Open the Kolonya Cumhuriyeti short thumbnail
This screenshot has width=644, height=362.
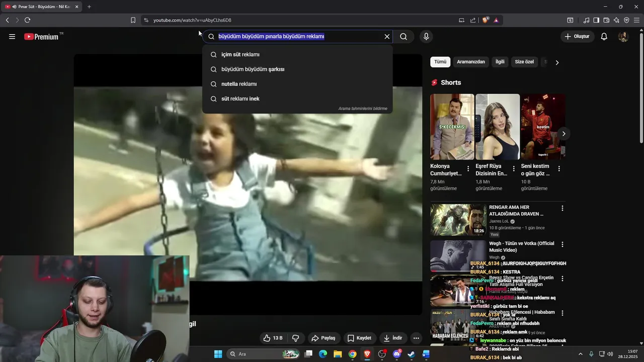(452, 127)
